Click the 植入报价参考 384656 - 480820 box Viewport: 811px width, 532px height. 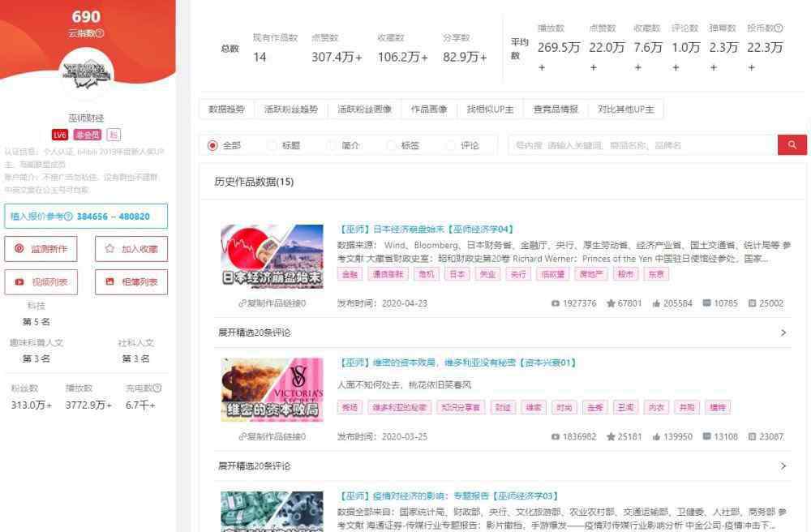pyautogui.click(x=86, y=216)
